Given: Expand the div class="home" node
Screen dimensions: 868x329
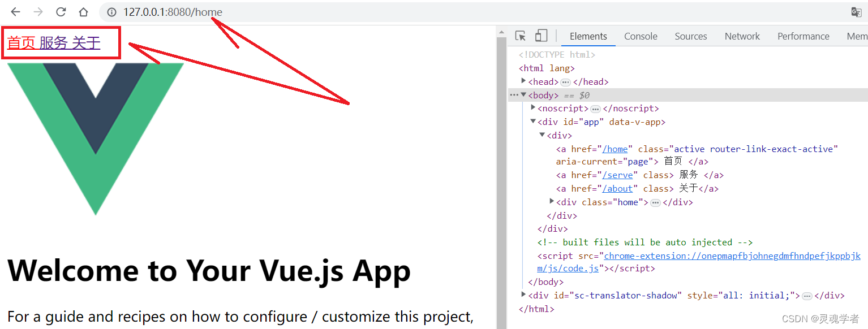Looking at the screenshot, I should (552, 201).
